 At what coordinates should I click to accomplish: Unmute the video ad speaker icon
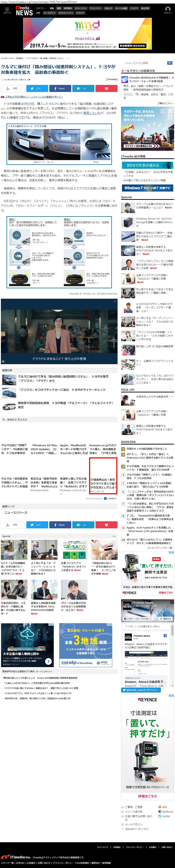pyautogui.click(x=3, y=362)
